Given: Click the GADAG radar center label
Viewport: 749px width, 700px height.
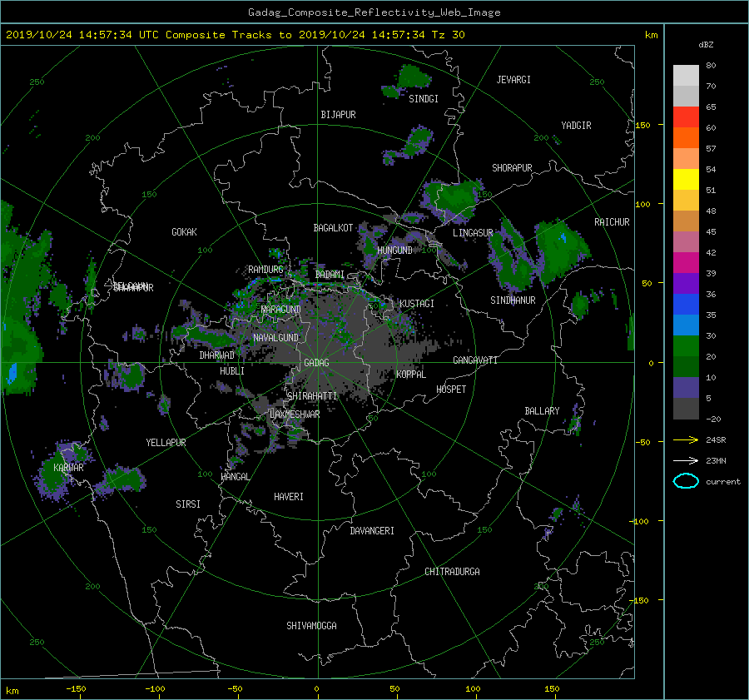Looking at the screenshot, I should [316, 363].
